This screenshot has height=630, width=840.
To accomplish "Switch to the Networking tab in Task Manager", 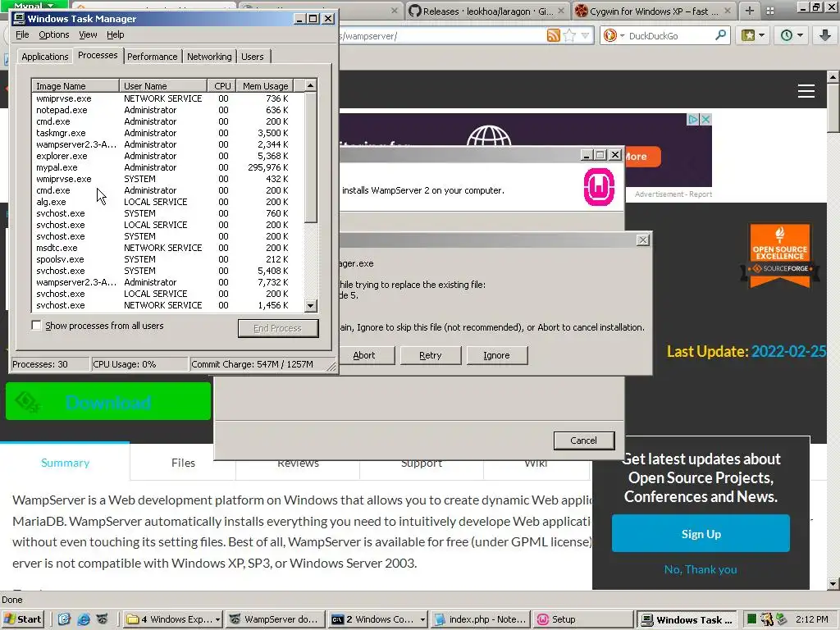I will pyautogui.click(x=209, y=57).
